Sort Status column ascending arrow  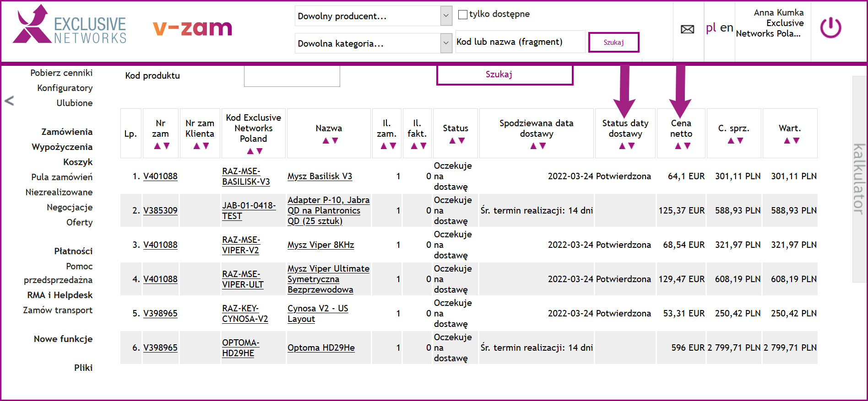(452, 141)
